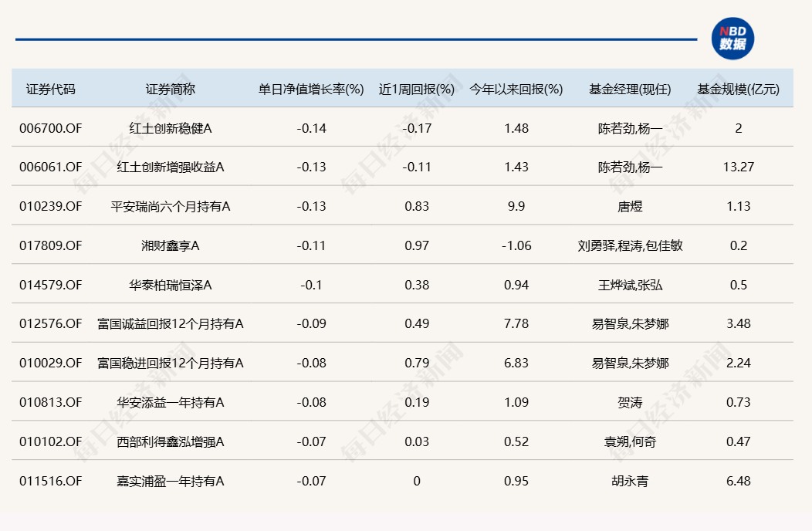Viewport: 812px width, 531px height.
Task: Click fund name 富国稳进回报12个月持有A
Action: [x=171, y=364]
